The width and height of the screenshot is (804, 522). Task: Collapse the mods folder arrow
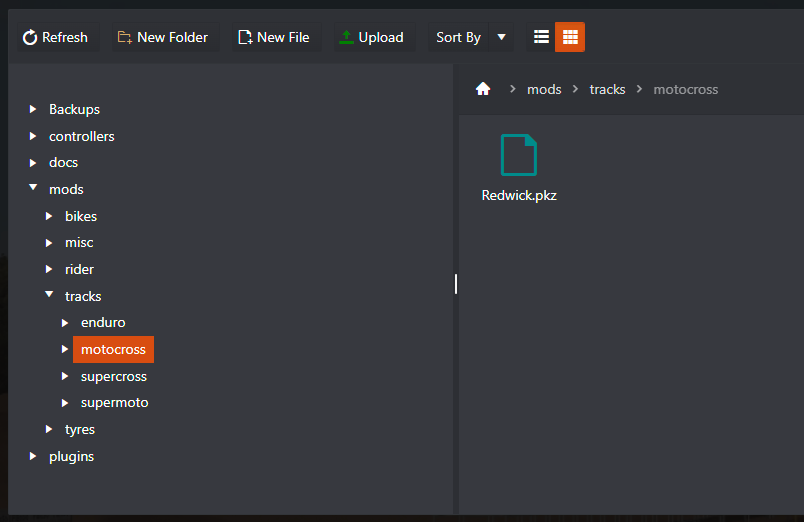tap(33, 188)
